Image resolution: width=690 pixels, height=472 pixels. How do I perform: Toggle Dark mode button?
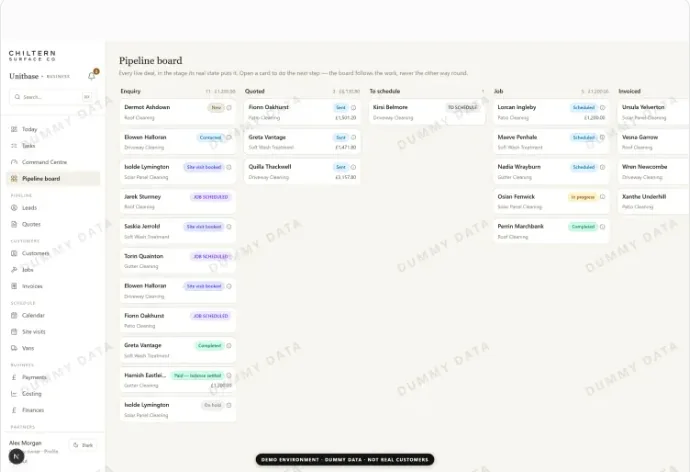point(83,445)
